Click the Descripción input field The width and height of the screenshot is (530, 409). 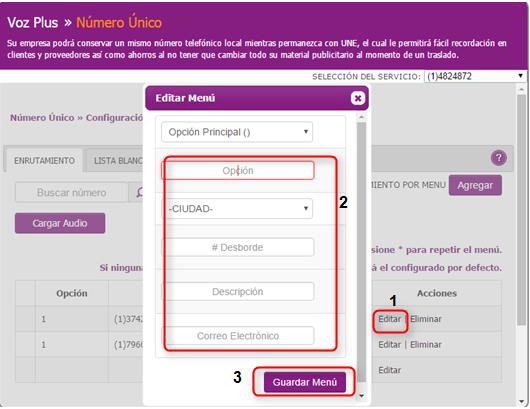point(238,291)
